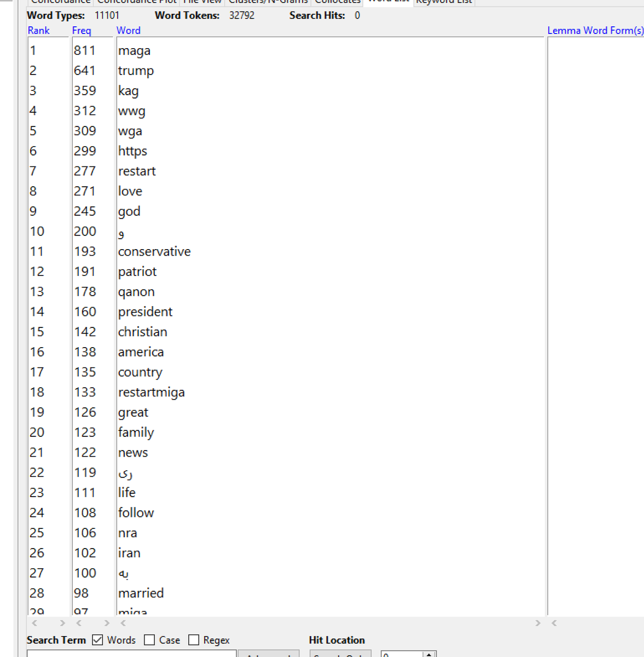644x657 pixels.
Task: Select the word 'family'
Action: coord(136,433)
